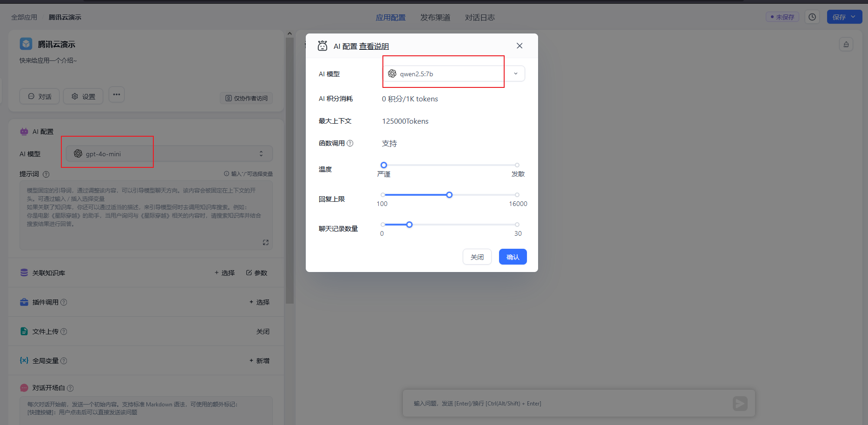Click 新增 for 全局变量
The image size is (868, 425).
[259, 361]
